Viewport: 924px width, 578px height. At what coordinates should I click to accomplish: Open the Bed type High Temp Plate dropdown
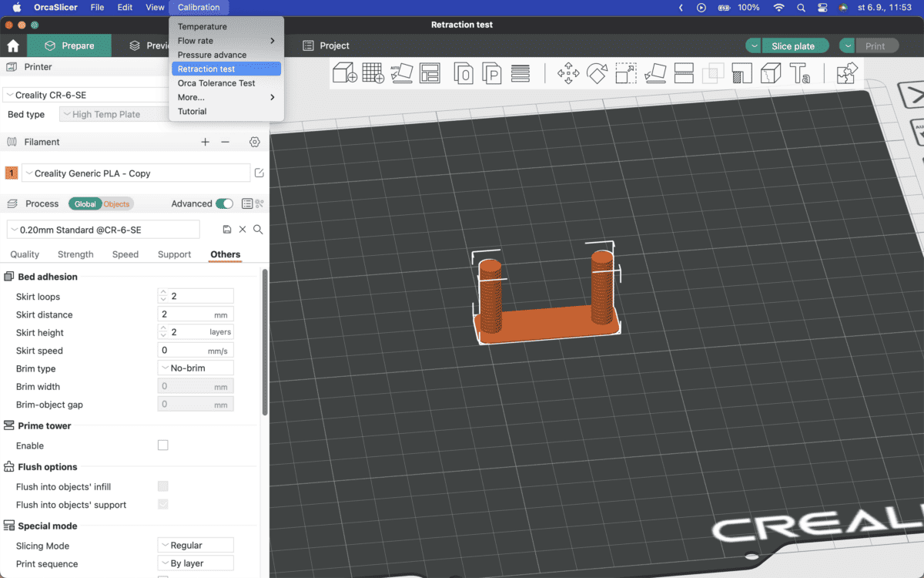(115, 114)
